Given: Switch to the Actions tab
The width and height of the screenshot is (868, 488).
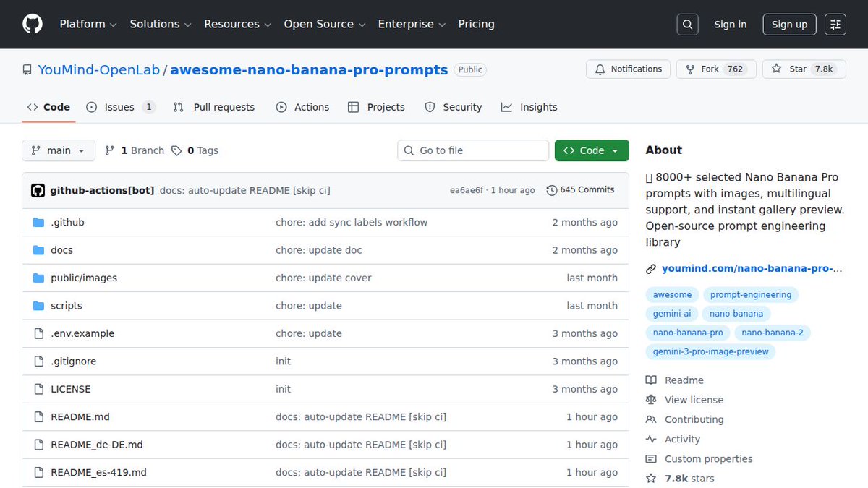Looking at the screenshot, I should pyautogui.click(x=302, y=107).
